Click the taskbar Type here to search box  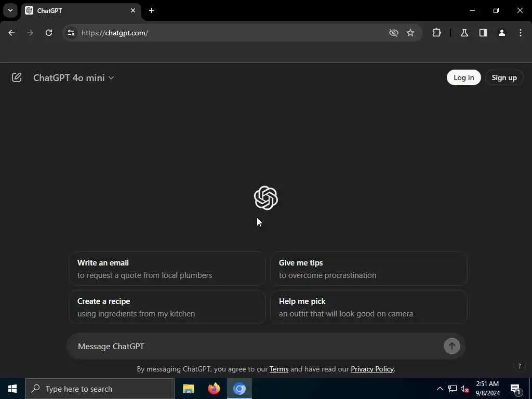click(x=100, y=389)
